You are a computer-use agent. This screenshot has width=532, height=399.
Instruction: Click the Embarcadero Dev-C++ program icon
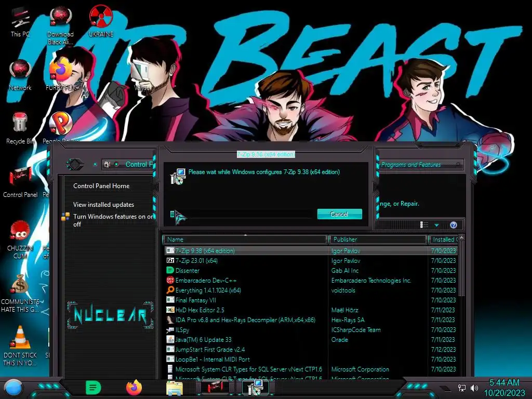tap(170, 280)
